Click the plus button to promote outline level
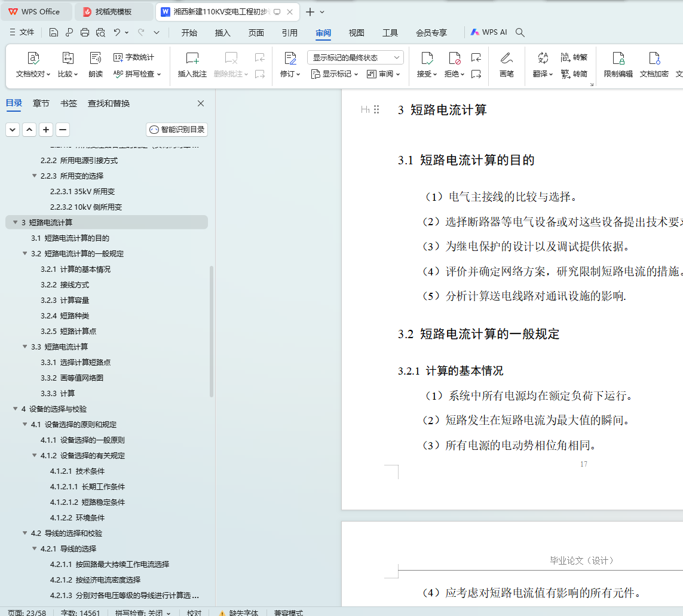This screenshot has width=683, height=616. [46, 130]
